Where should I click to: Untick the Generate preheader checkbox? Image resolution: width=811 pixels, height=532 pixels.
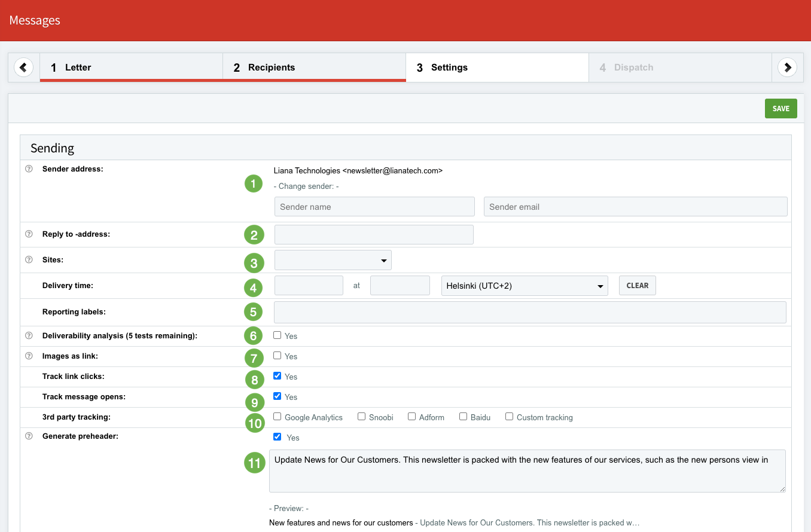click(x=277, y=437)
